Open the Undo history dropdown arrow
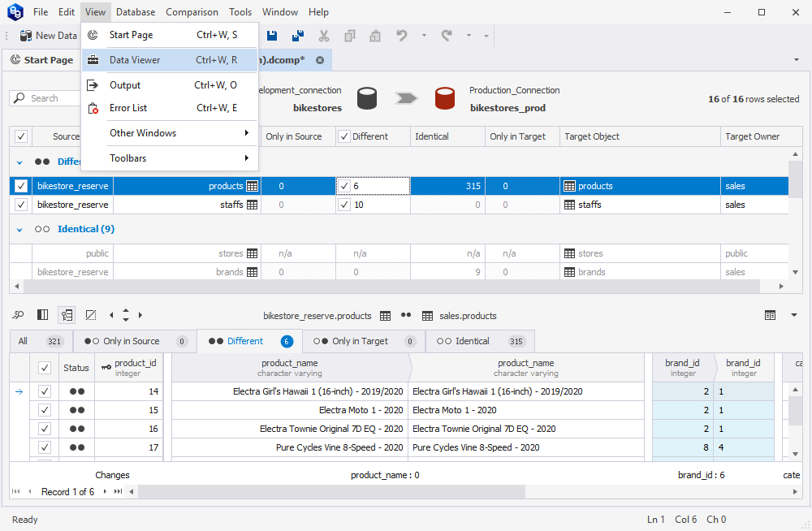The height and width of the screenshot is (531, 812). pyautogui.click(x=424, y=36)
